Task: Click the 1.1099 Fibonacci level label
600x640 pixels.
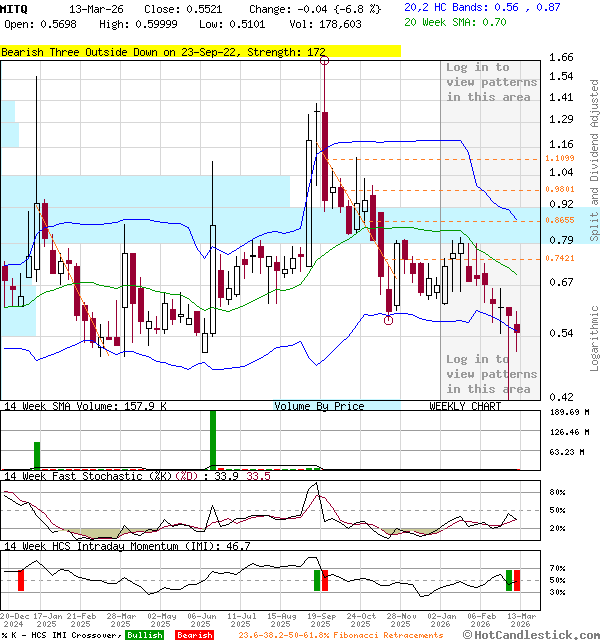Action: click(x=560, y=158)
